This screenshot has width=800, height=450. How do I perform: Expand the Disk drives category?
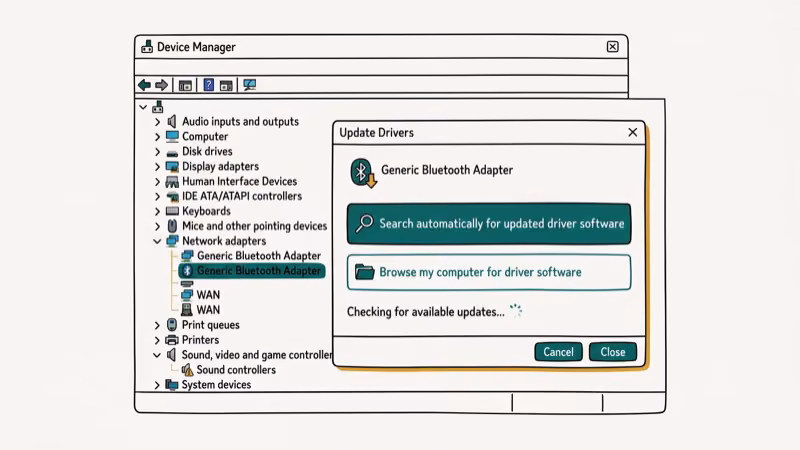[x=157, y=152]
